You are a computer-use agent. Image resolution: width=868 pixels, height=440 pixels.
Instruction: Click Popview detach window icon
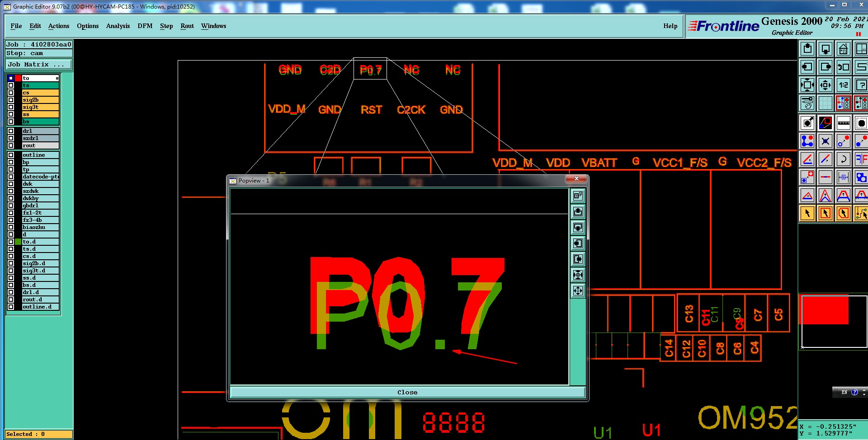pyautogui.click(x=578, y=196)
